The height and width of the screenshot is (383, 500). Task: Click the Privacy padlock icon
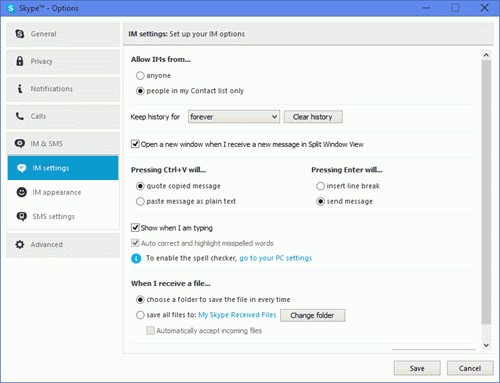(x=20, y=61)
